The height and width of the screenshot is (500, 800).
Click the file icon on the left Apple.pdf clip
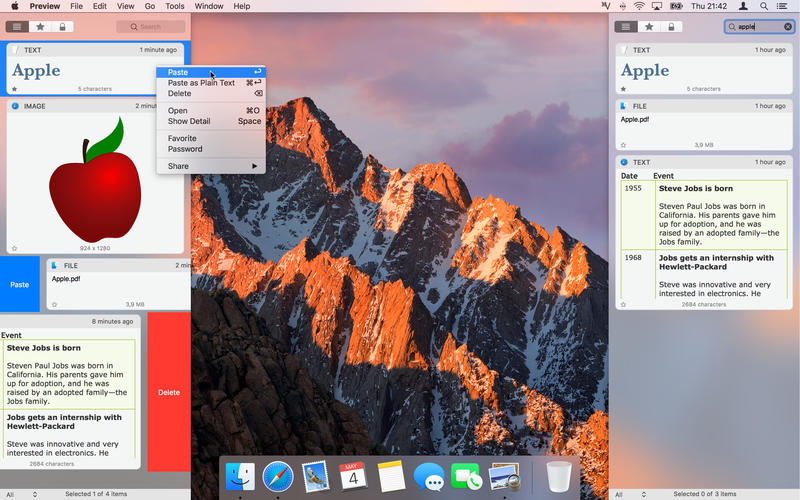[54, 265]
